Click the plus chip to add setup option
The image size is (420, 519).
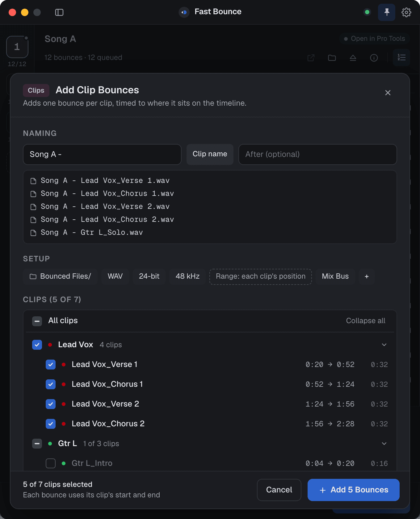tap(367, 276)
